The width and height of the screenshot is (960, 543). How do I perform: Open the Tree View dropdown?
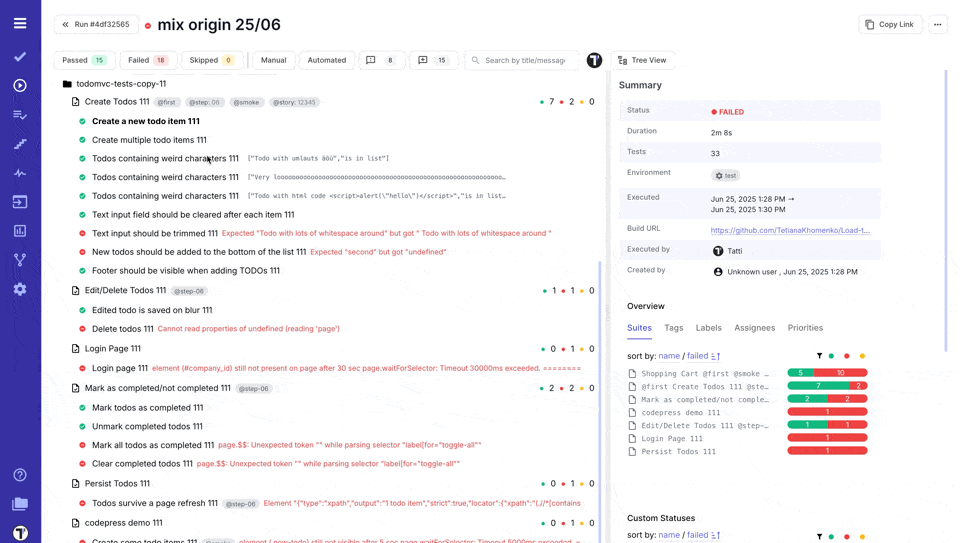tap(642, 60)
